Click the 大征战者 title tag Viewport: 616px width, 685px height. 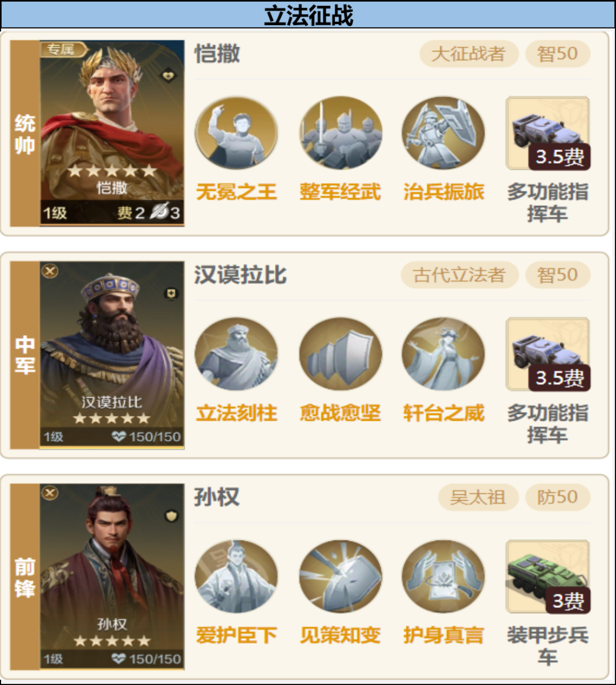click(469, 54)
